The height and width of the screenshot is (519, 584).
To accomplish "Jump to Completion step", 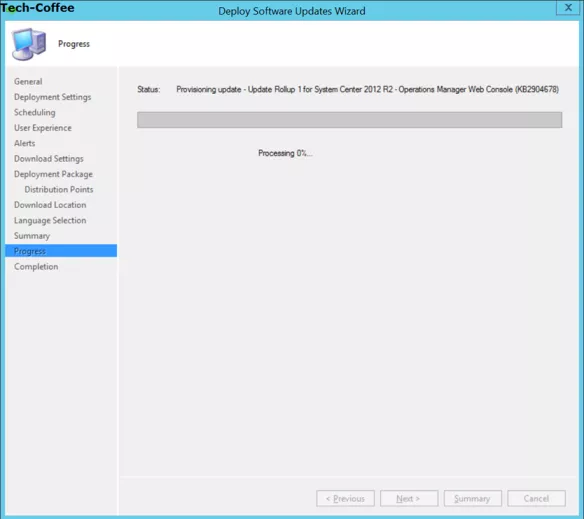I will point(36,267).
